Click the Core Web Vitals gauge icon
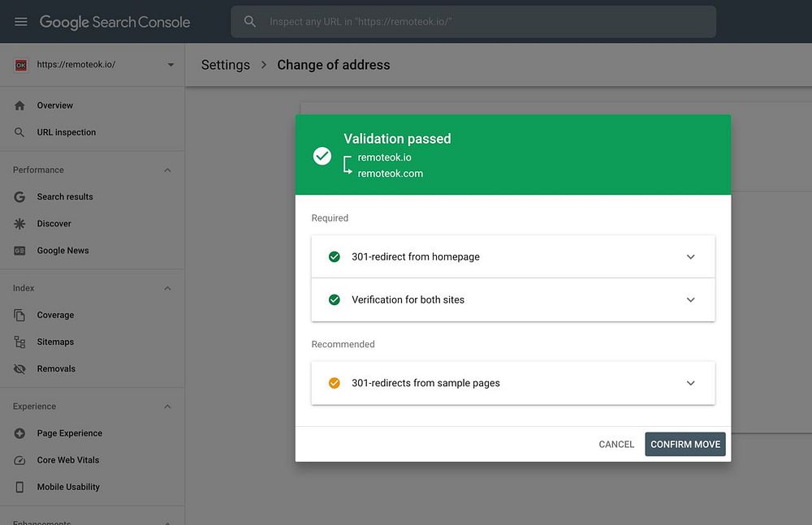 pyautogui.click(x=20, y=460)
